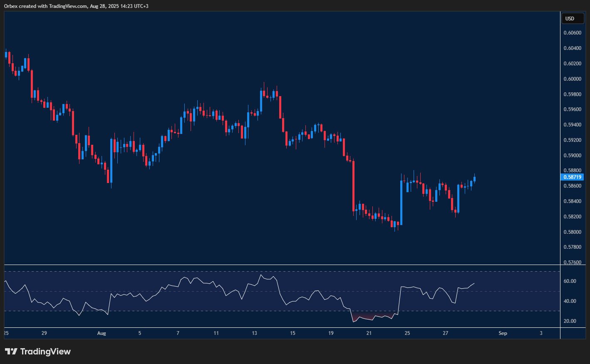590x364 pixels.
Task: Click the blue 0.58719 current price label
Action: (x=573, y=177)
